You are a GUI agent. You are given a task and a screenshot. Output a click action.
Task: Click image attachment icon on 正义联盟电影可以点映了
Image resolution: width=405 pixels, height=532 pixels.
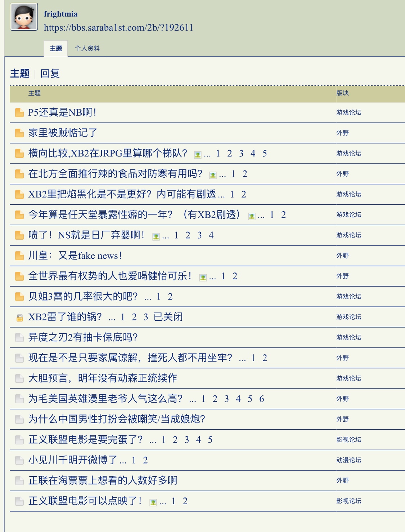pyautogui.click(x=153, y=502)
